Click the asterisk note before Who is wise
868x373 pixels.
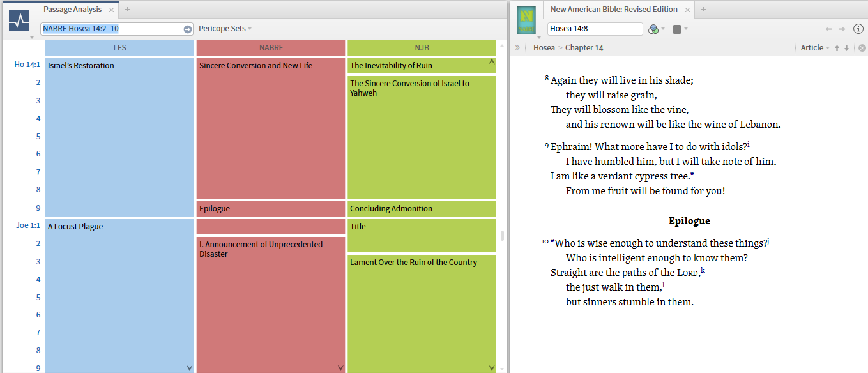point(552,241)
